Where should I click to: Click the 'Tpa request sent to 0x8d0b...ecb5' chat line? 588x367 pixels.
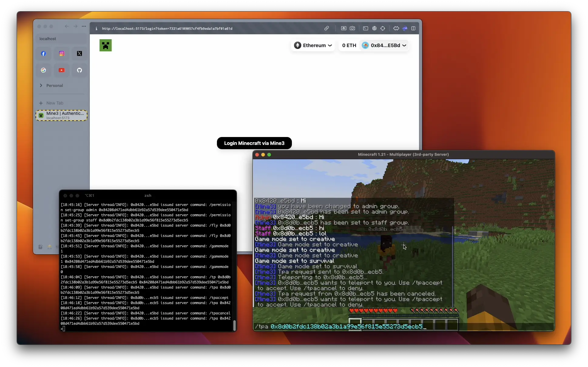pos(319,272)
